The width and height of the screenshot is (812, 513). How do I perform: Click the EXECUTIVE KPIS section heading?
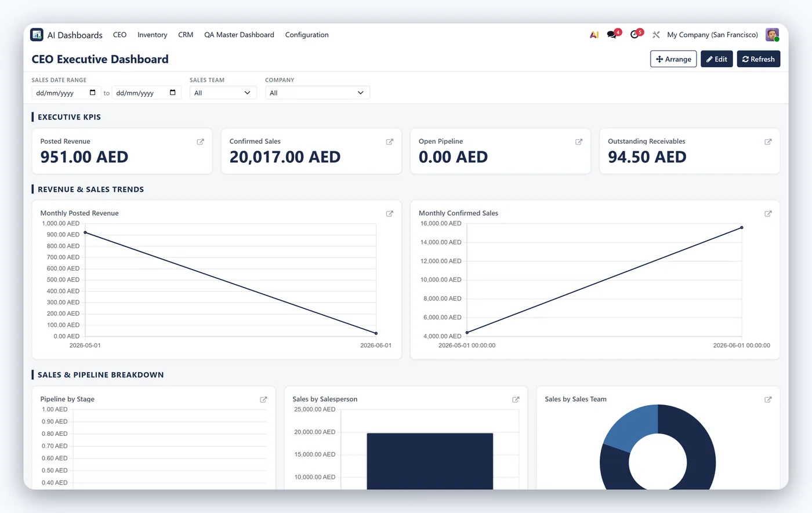tap(69, 117)
